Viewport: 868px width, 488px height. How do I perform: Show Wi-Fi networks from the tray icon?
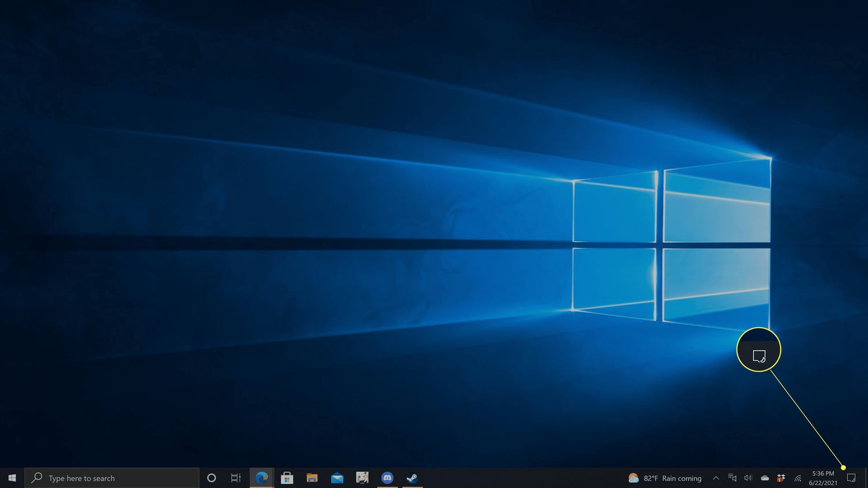(x=797, y=478)
